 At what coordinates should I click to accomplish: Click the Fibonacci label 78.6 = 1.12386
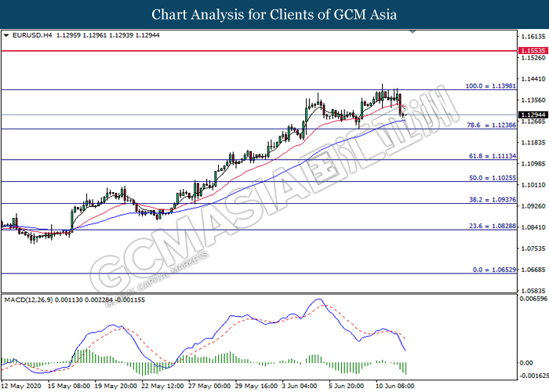coord(491,125)
